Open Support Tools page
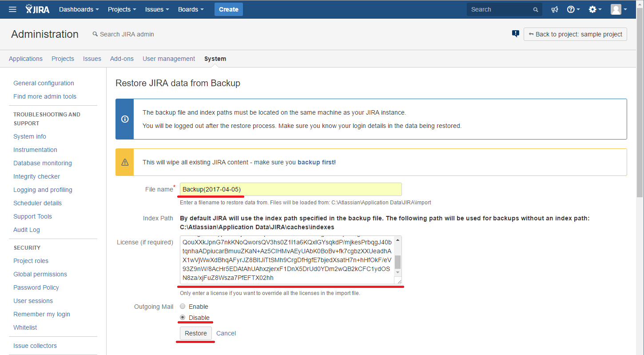 (x=32, y=216)
